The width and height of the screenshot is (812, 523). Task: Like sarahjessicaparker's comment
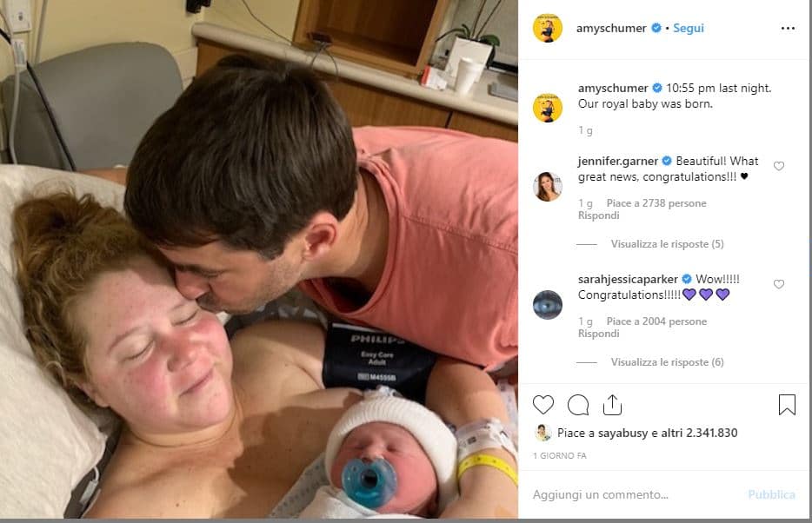point(779,284)
